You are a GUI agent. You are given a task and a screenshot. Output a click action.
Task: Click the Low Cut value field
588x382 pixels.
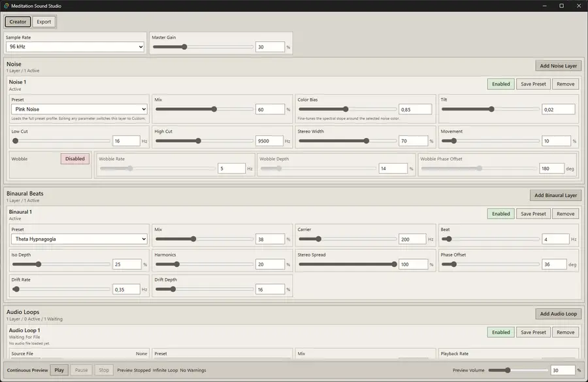click(x=126, y=141)
